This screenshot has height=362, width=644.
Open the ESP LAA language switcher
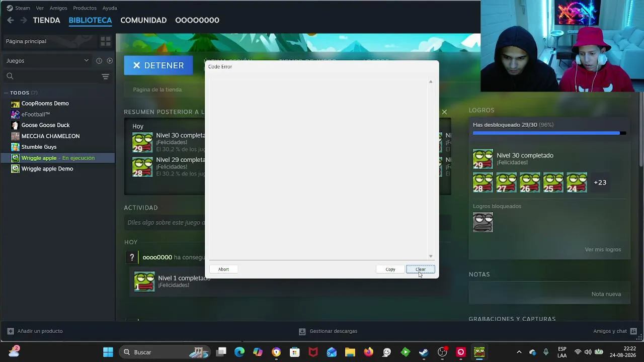click(x=562, y=352)
